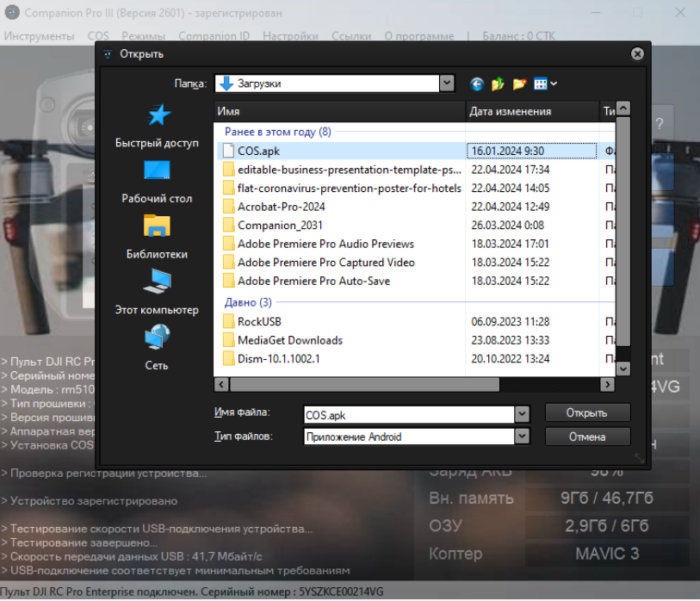Go back using the blue arrow icon
This screenshot has width=700, height=601.
tap(477, 84)
